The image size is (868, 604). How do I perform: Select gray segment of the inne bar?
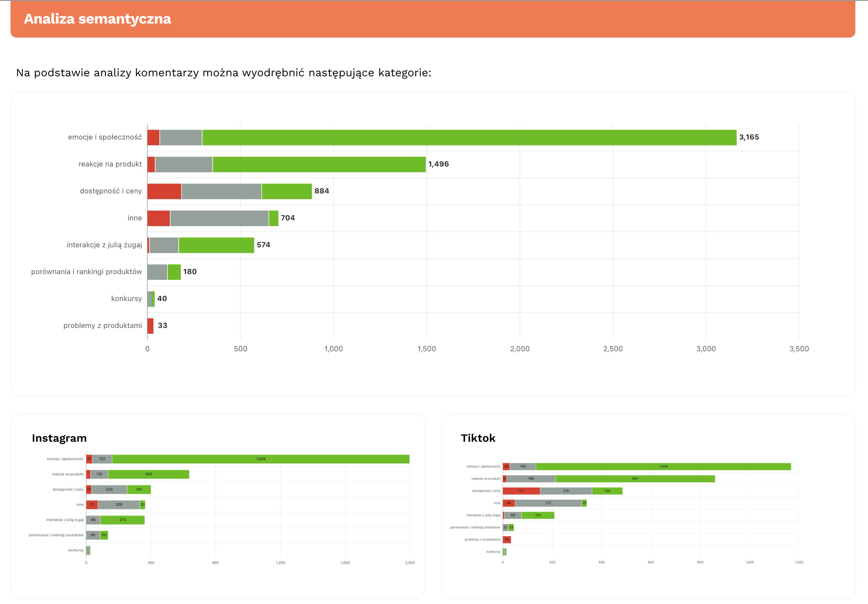tap(219, 218)
